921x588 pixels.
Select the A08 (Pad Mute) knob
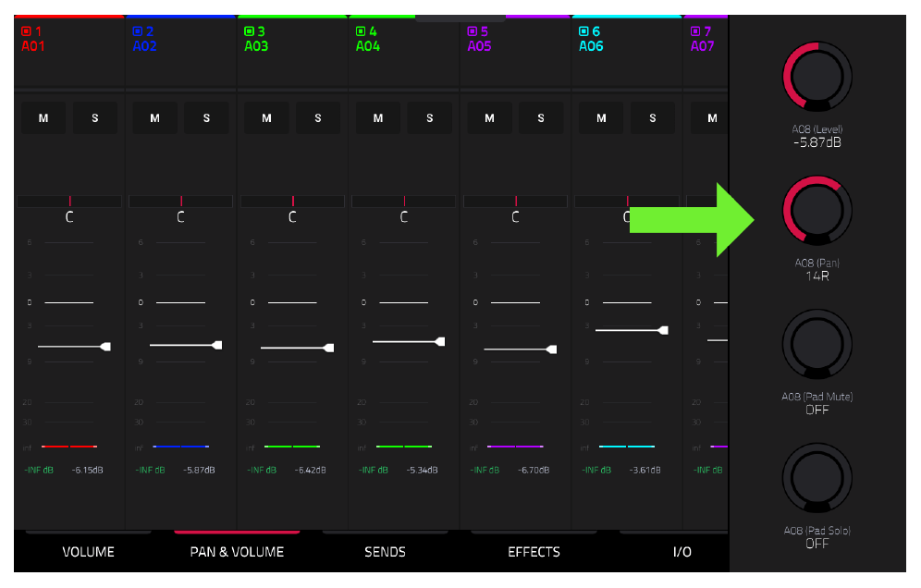click(x=817, y=344)
